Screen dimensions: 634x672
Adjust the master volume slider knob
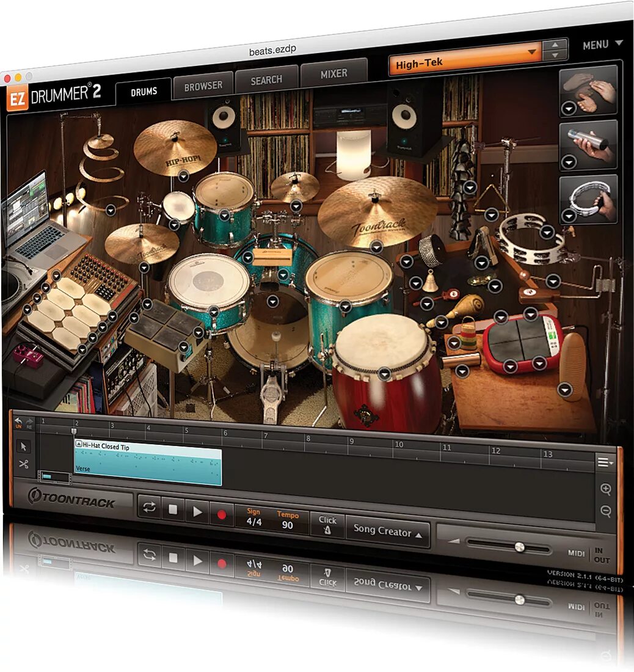[x=519, y=547]
